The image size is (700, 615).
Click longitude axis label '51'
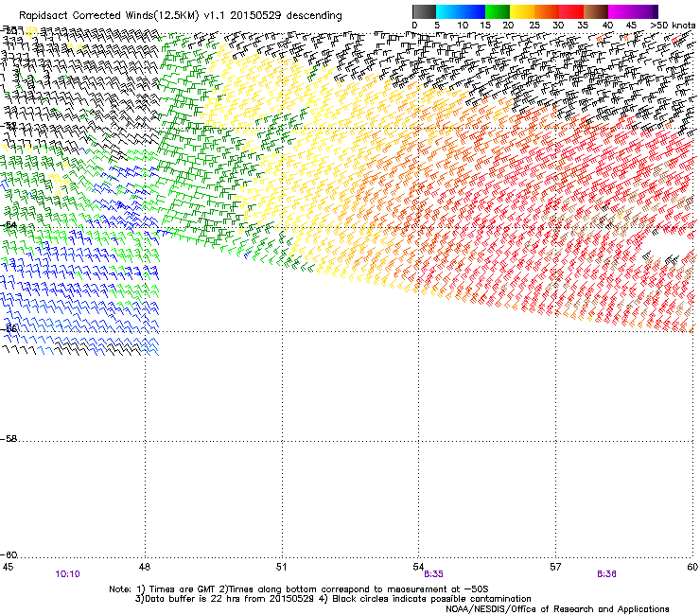tap(281, 567)
